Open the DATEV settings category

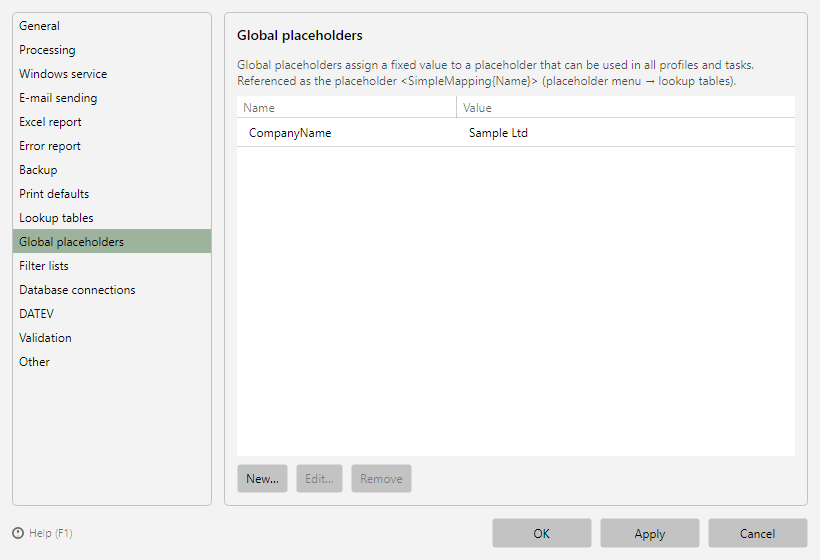tap(112, 314)
